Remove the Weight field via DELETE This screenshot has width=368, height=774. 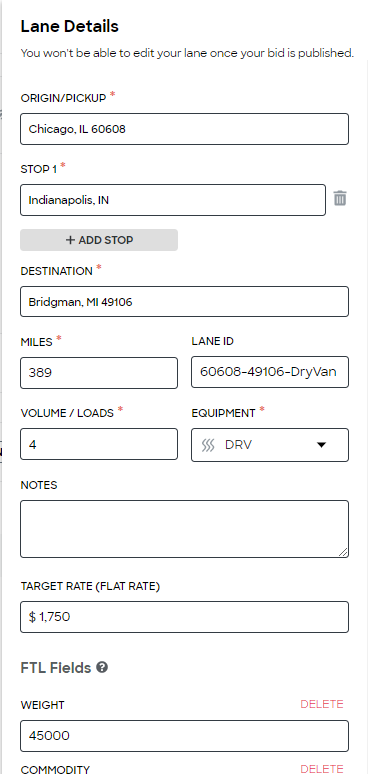pyautogui.click(x=322, y=704)
